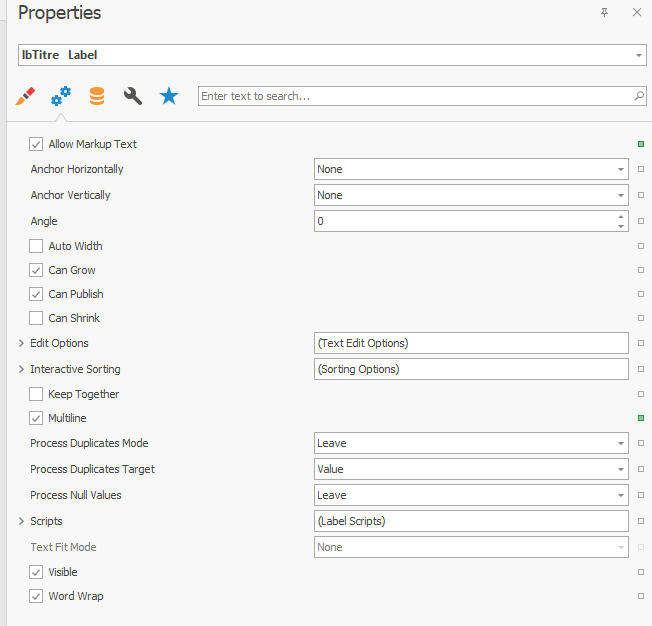Check the Keep Together option
This screenshot has width=652, height=626.
[x=36, y=394]
